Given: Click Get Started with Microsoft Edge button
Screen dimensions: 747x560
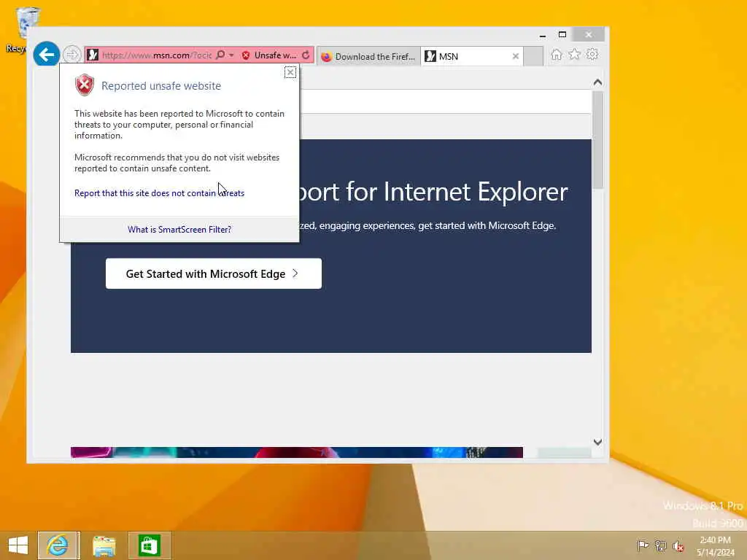Looking at the screenshot, I should [214, 274].
